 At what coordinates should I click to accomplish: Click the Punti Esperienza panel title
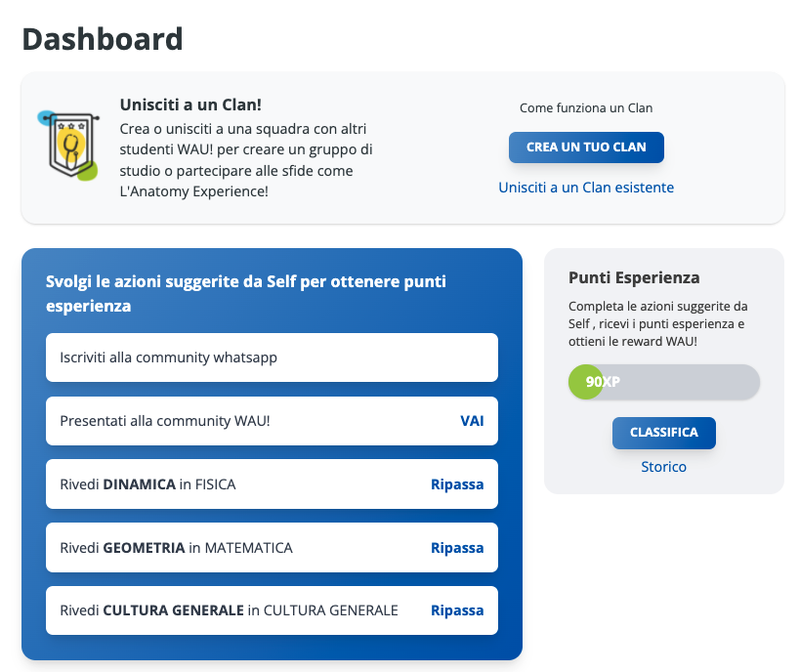(x=634, y=277)
